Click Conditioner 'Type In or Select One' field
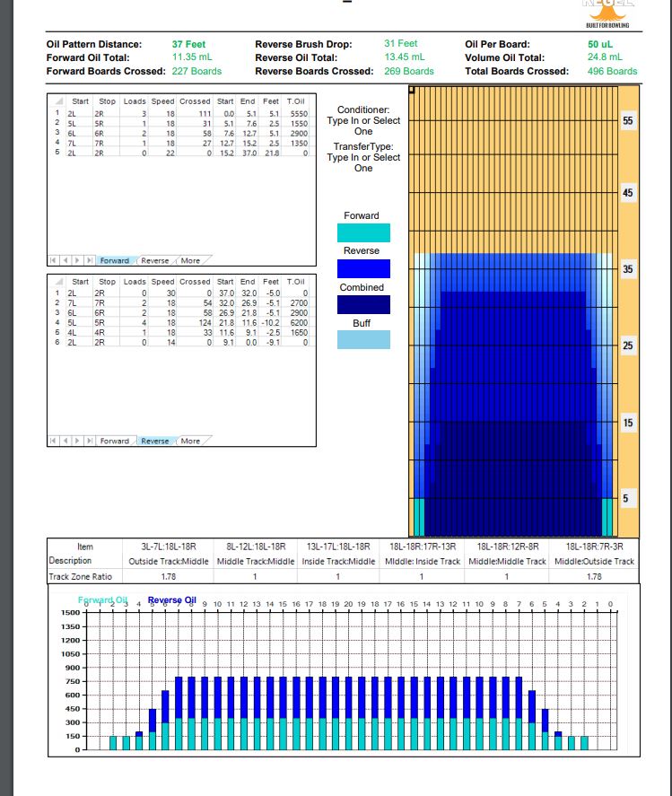Image resolution: width=672 pixels, height=796 pixels. pyautogui.click(x=363, y=126)
